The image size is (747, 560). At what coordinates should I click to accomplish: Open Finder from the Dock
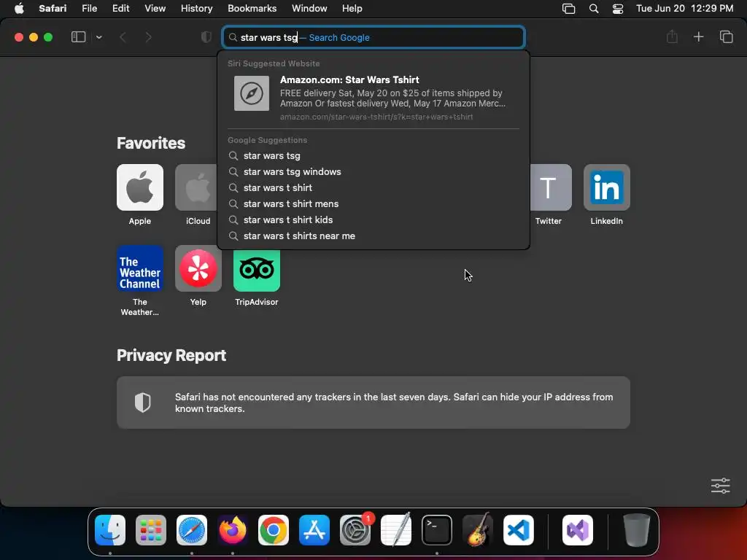coord(110,530)
